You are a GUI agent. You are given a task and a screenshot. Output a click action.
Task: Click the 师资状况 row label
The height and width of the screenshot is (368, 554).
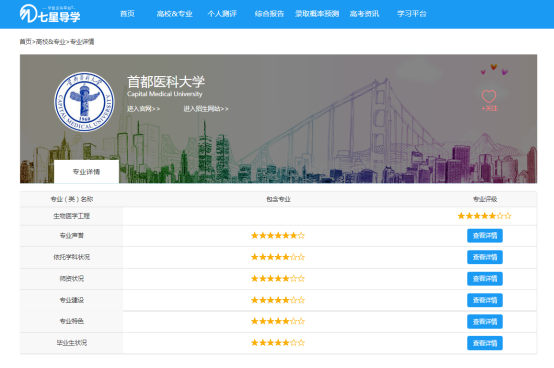[x=71, y=279]
